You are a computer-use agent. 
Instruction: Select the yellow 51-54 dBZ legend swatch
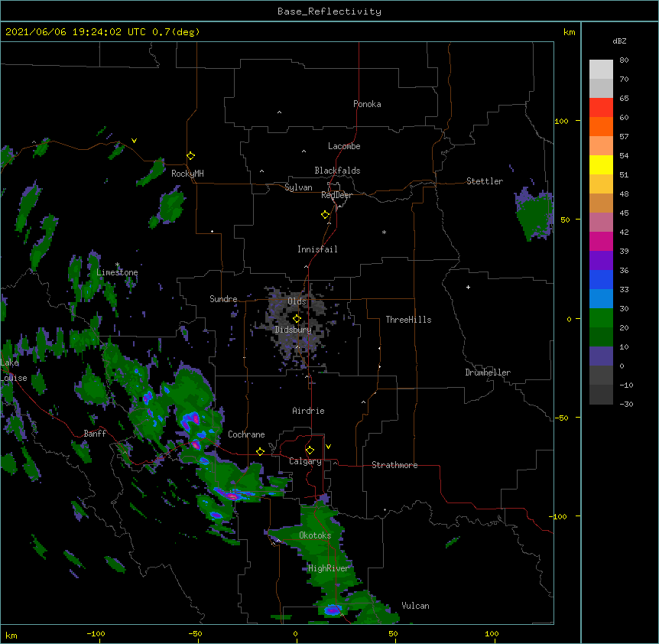601,164
